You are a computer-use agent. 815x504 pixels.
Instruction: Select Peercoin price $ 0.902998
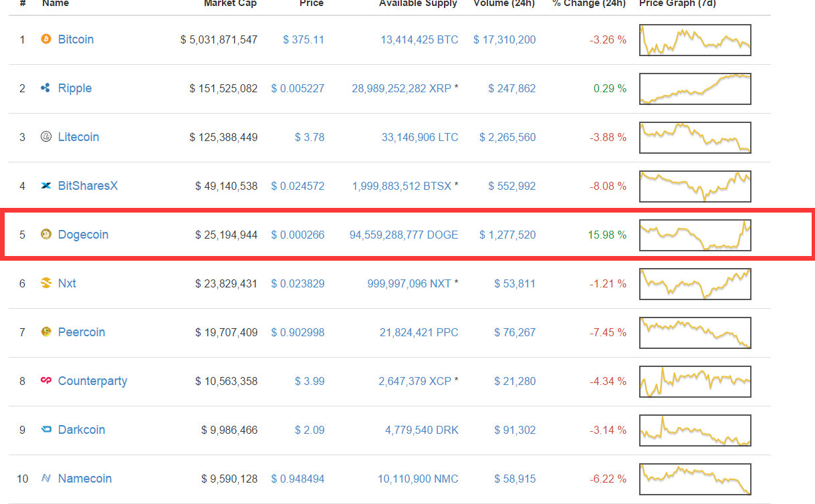click(298, 332)
